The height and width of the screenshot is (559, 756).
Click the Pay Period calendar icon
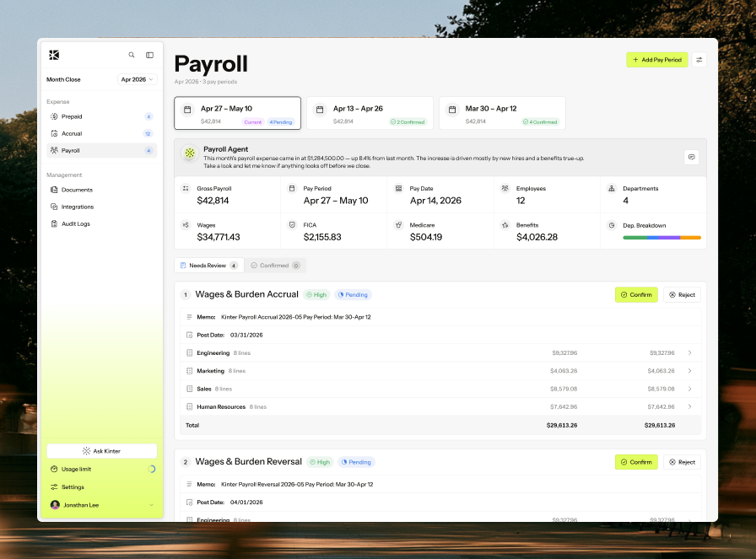(292, 188)
